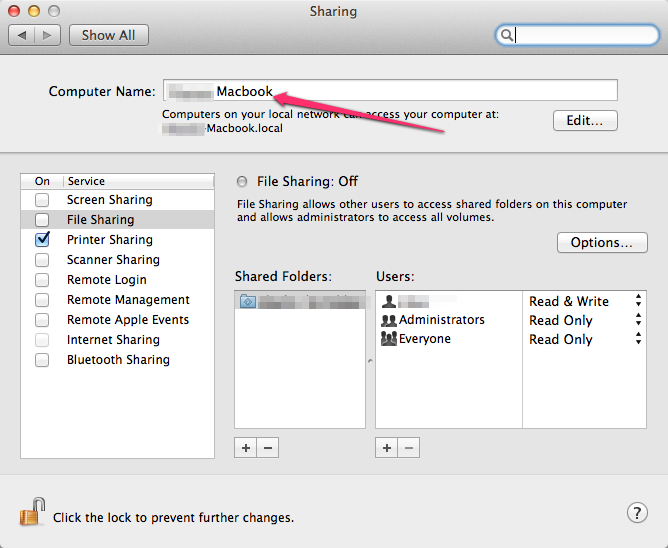Click the Administrators user name

(x=442, y=320)
